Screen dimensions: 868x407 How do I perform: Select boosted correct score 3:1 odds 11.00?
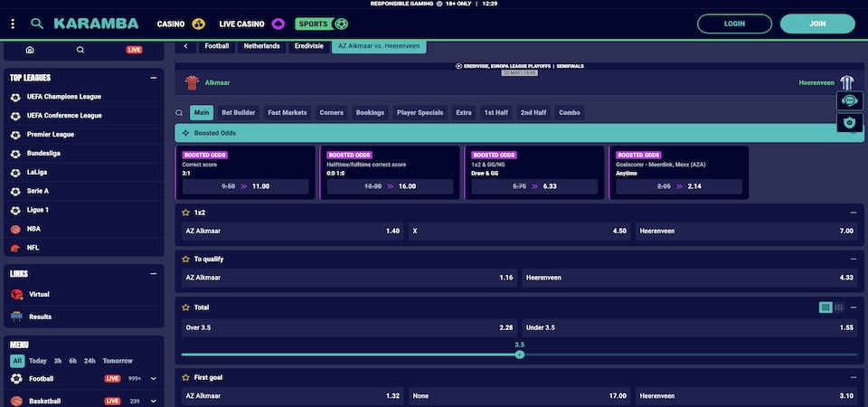pyautogui.click(x=245, y=186)
